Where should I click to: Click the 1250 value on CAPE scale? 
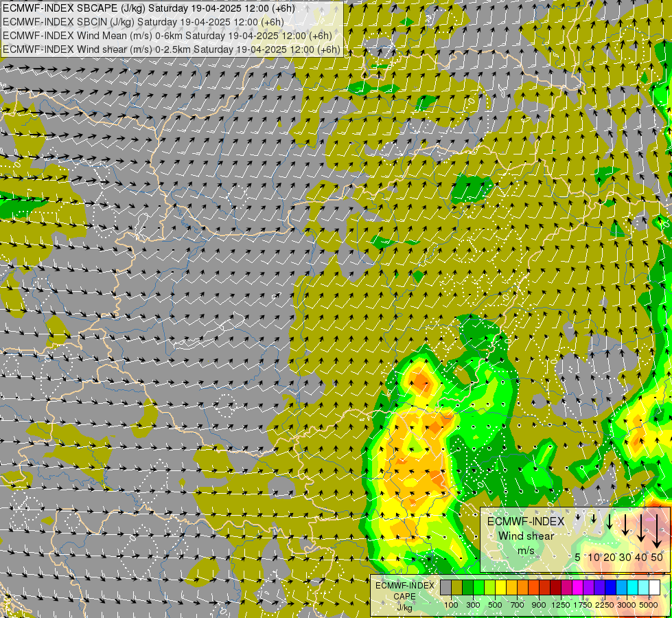[561, 605]
